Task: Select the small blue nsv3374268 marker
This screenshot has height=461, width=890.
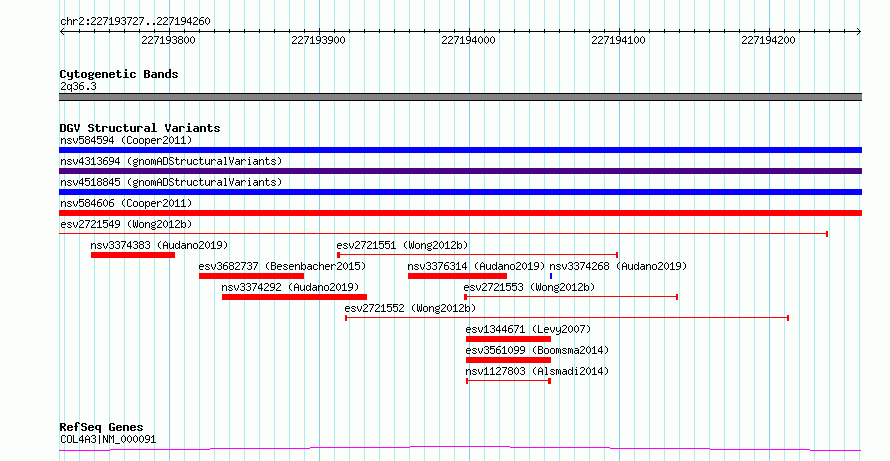Action: click(551, 276)
